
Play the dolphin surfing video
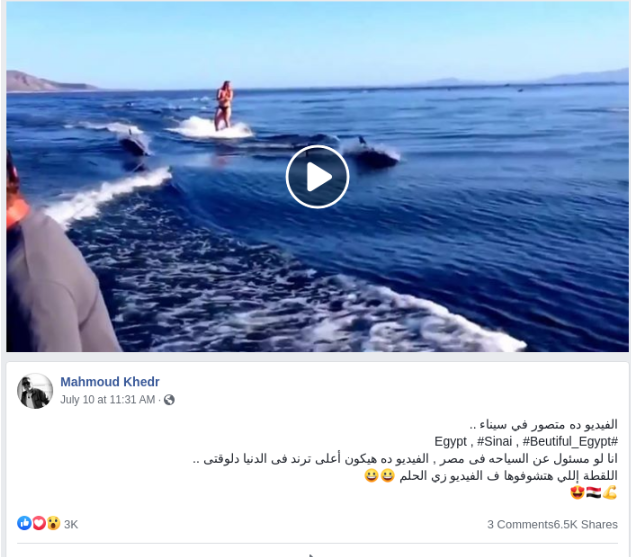[x=317, y=177]
